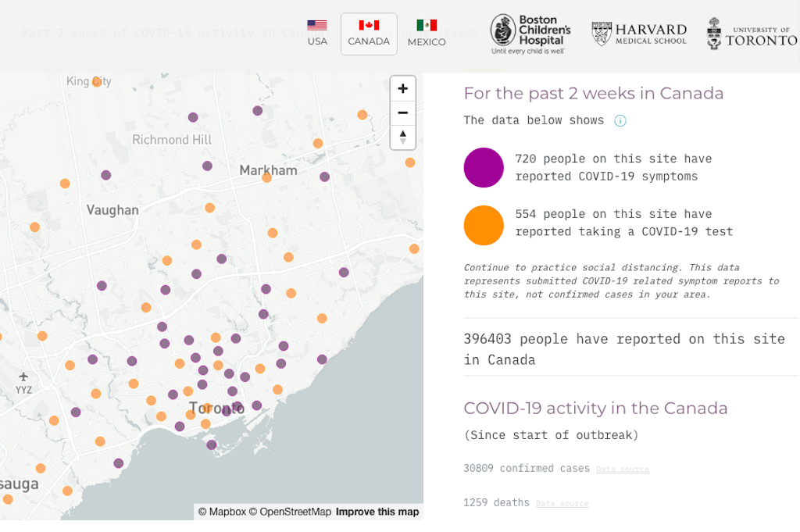Reset map bearing with compass button
Screen dimensions: 800x532
pos(402,137)
